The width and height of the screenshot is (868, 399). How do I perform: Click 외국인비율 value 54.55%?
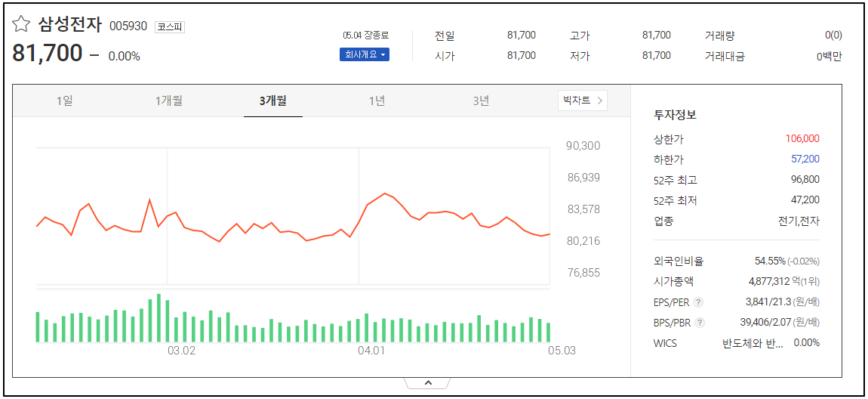click(768, 261)
